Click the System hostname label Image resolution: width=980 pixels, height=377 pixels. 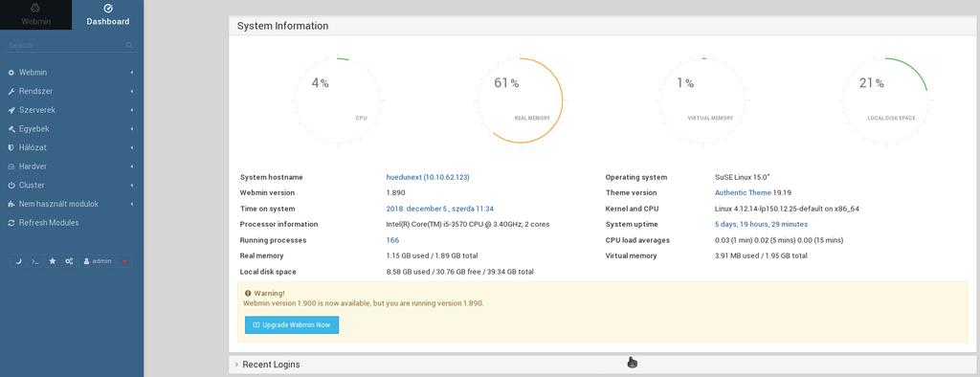pos(271,178)
